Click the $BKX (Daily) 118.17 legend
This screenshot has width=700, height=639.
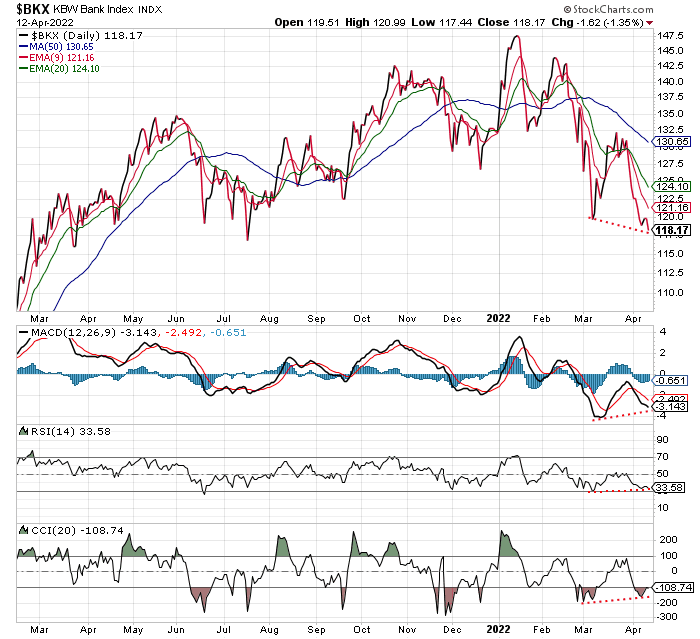pyautogui.click(x=81, y=36)
